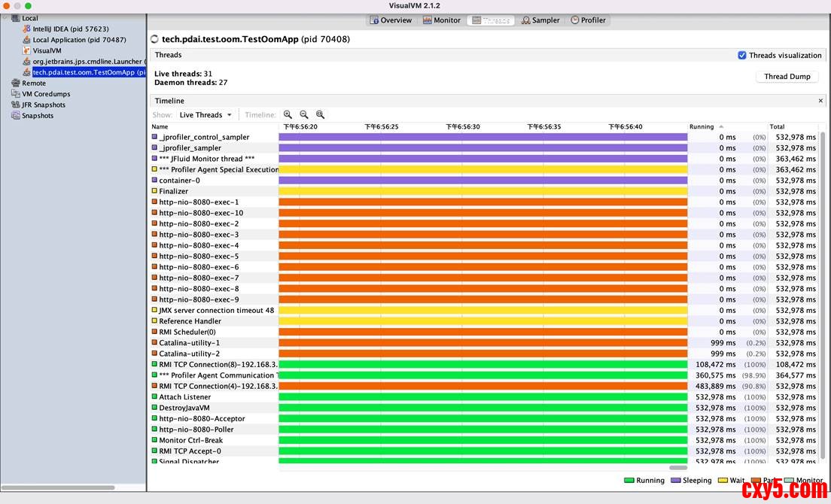Open the Profiler tab

pyautogui.click(x=588, y=20)
